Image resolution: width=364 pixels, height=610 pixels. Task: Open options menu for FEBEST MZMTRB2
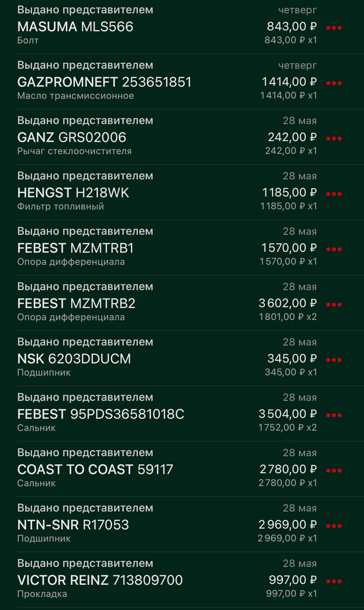(x=334, y=305)
